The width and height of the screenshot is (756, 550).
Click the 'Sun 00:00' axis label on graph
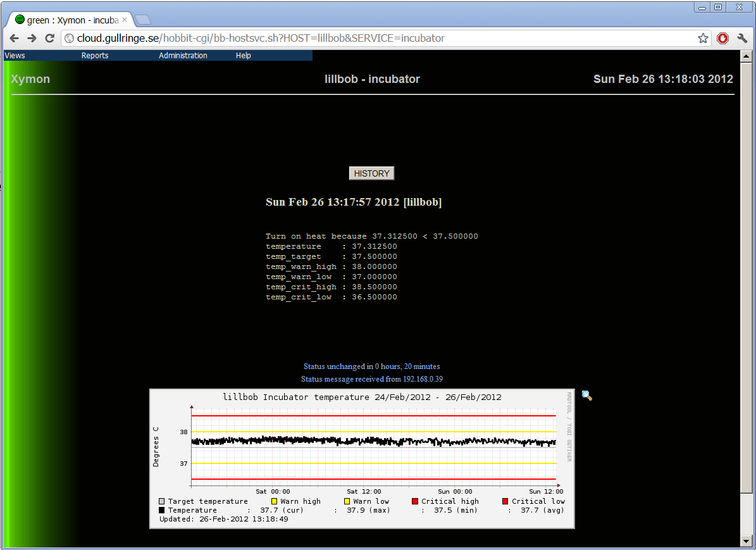click(x=455, y=492)
